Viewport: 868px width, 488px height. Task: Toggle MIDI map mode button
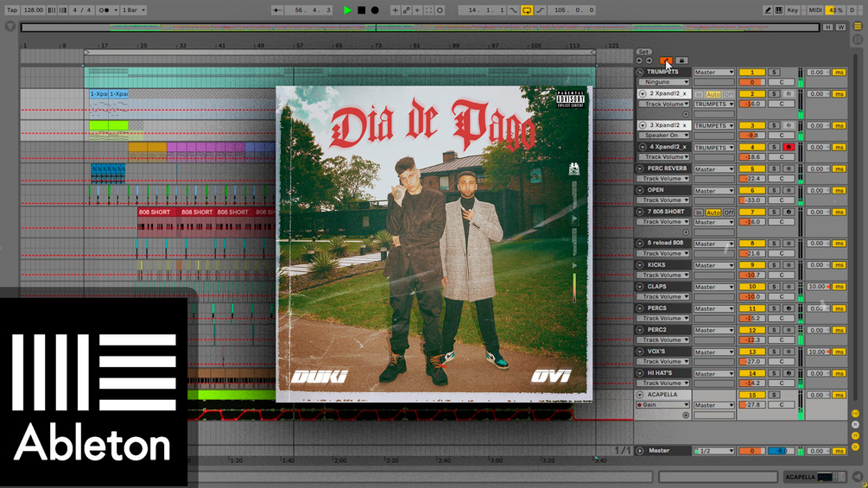click(814, 10)
